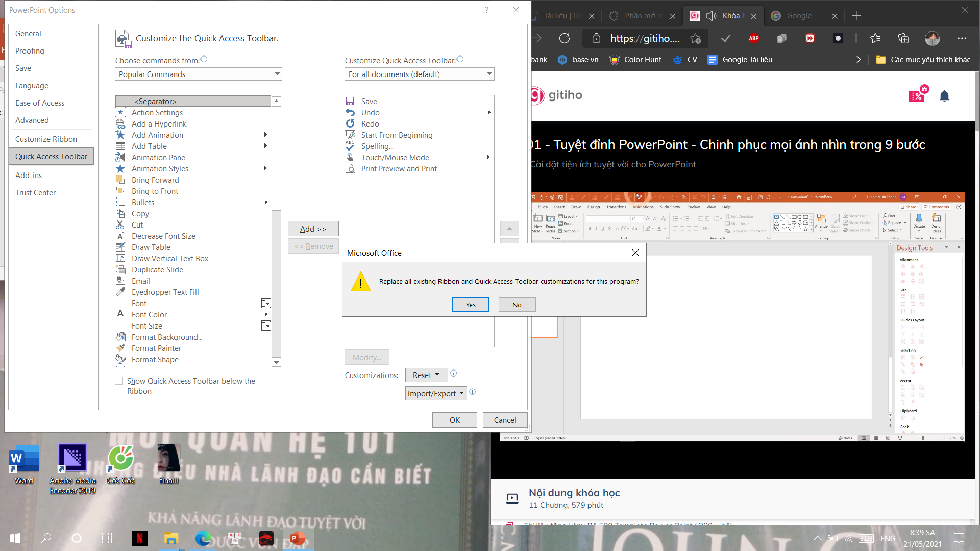Click OK in PowerPoint Options

click(454, 420)
